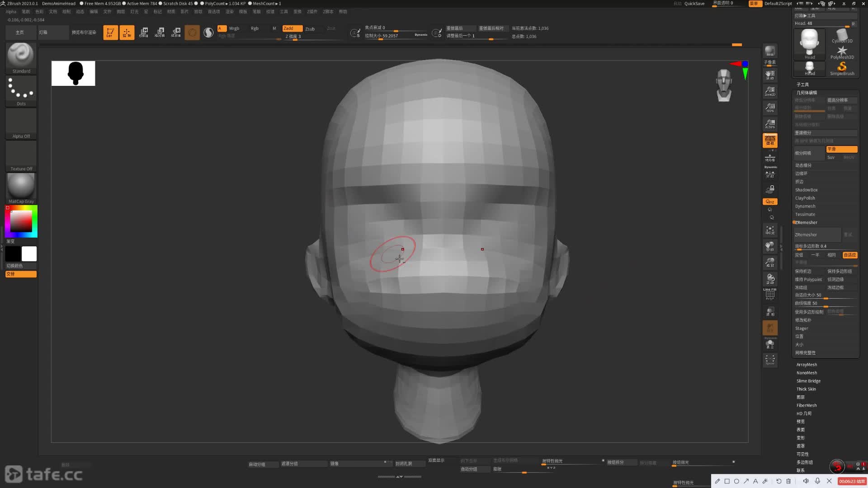Viewport: 868px width, 488px height.
Task: Click the 100% actual size icon
Action: [770, 107]
